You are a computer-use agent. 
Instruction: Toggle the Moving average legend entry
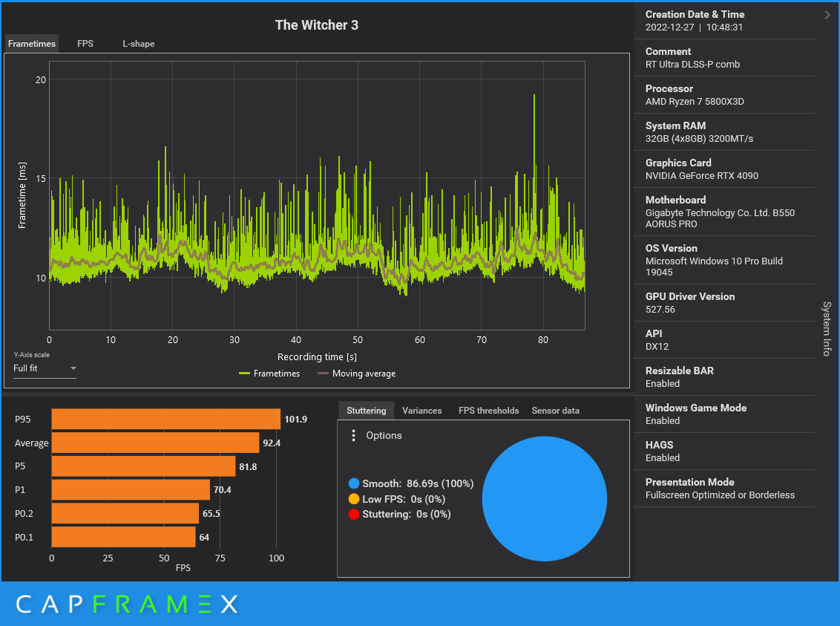click(x=357, y=374)
